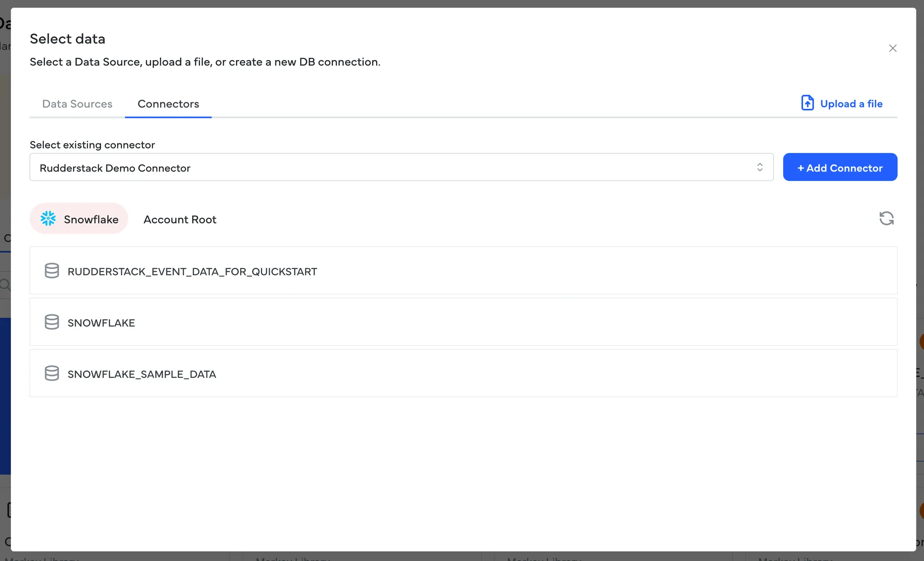Screen dimensions: 924x561
Task: Click database icon beside SNOWFLAKE_SAMPLE_DATA
Action: pyautogui.click(x=52, y=374)
